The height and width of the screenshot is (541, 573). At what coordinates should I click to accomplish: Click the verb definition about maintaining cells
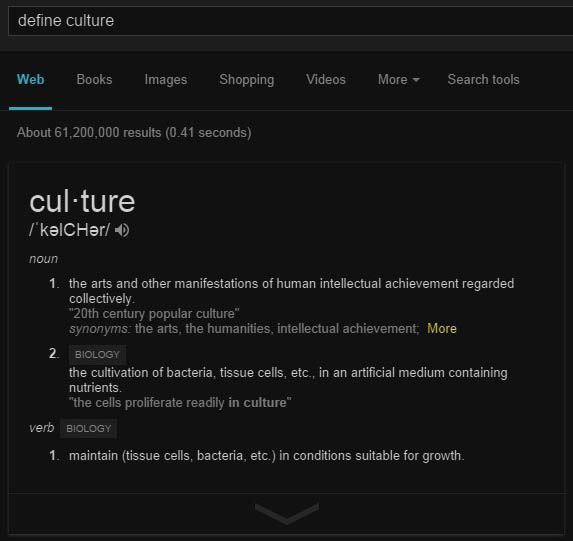[x=267, y=456]
